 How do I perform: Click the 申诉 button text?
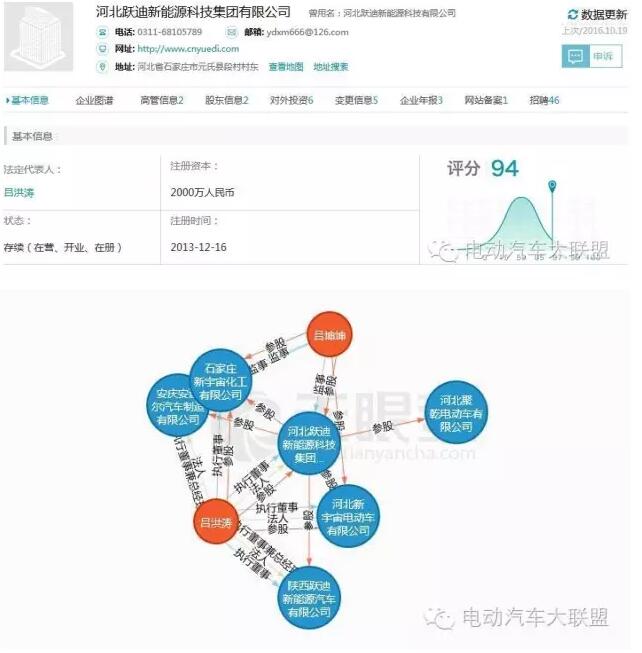coord(603,56)
